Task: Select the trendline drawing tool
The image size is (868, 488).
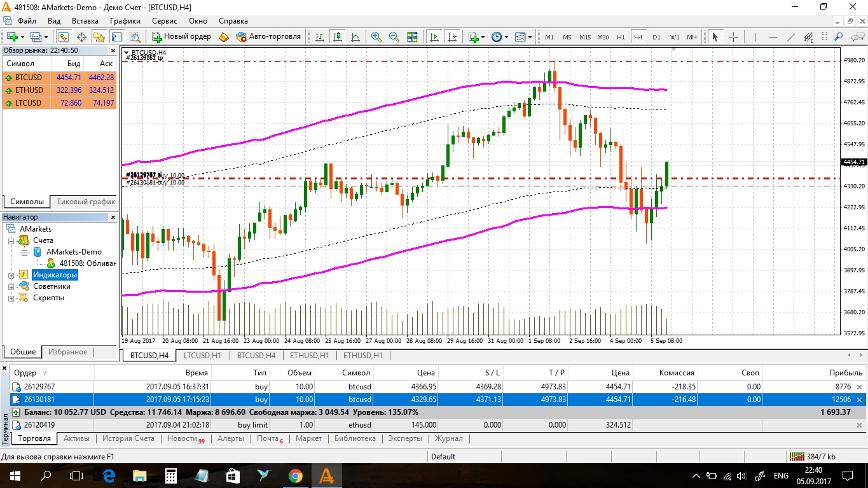Action: coord(790,37)
